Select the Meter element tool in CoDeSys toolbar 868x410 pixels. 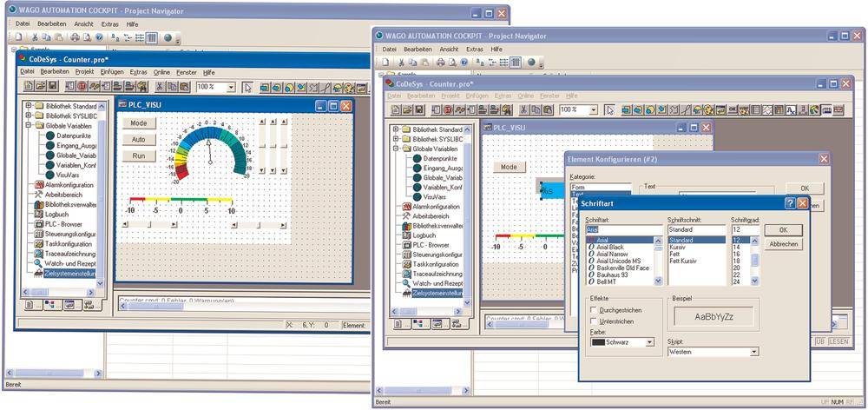814,109
